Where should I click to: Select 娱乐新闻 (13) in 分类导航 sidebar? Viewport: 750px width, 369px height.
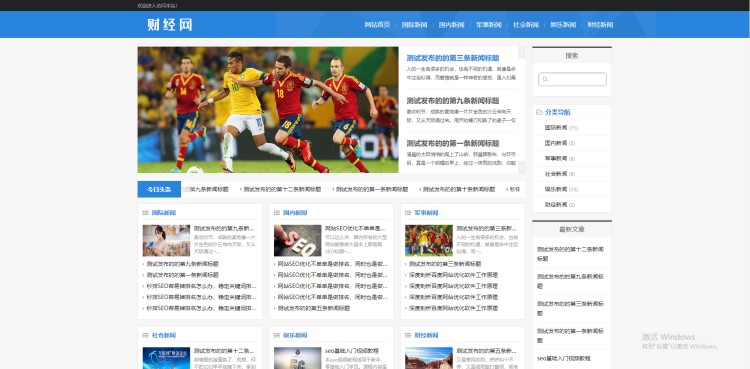(561, 190)
